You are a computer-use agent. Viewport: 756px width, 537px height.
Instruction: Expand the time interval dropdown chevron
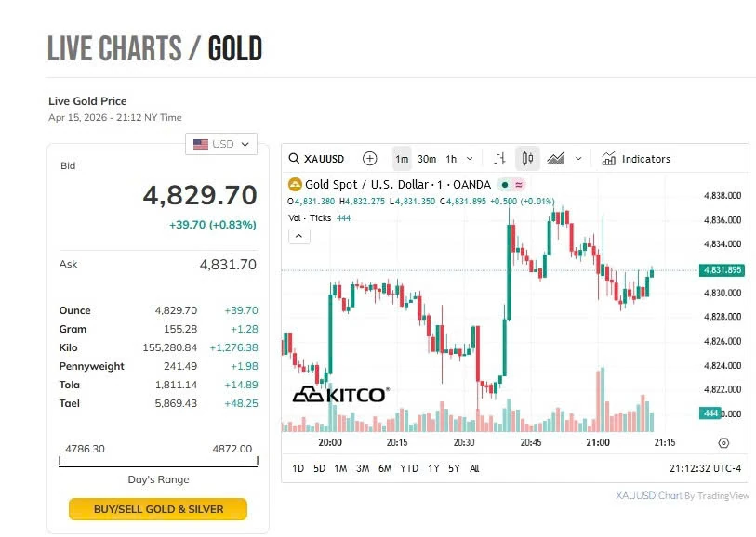coord(470,159)
